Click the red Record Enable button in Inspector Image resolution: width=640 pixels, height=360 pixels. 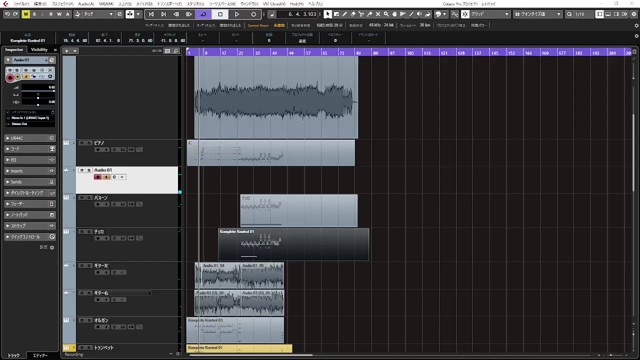(x=10, y=78)
